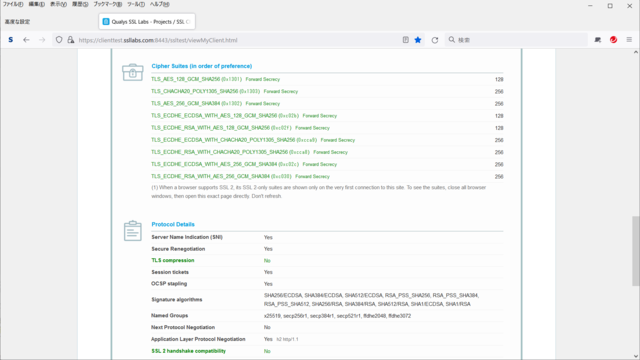640x360 pixels.
Task: Open the Firefox hamburger application menu
Action: (629, 40)
